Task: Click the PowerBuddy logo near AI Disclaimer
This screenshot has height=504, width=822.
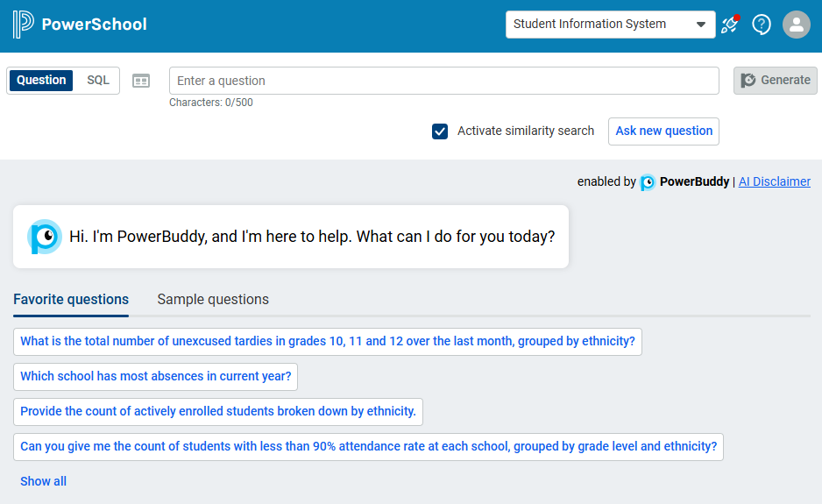Action: pos(648,182)
